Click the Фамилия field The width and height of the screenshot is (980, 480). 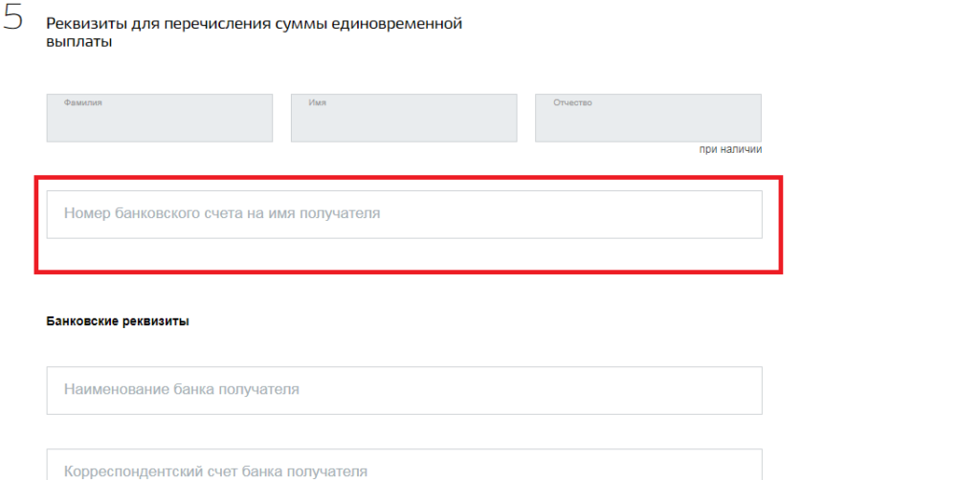(x=160, y=118)
